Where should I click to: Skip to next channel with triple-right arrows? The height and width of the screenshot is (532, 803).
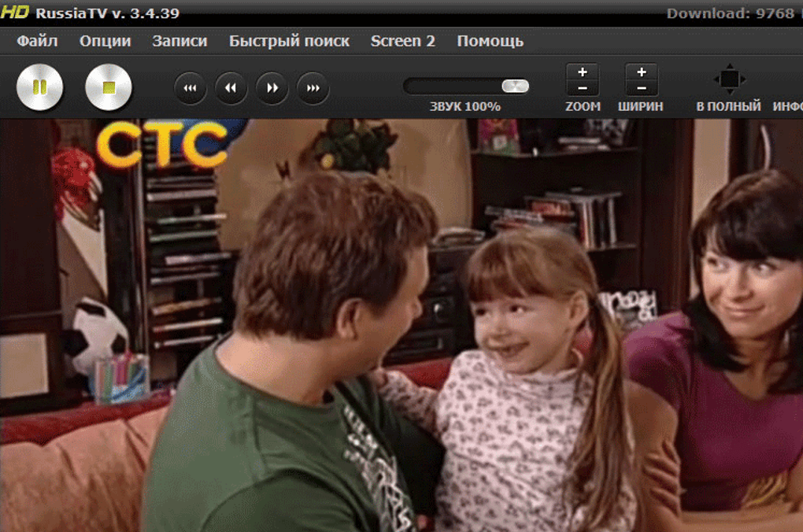point(313,88)
